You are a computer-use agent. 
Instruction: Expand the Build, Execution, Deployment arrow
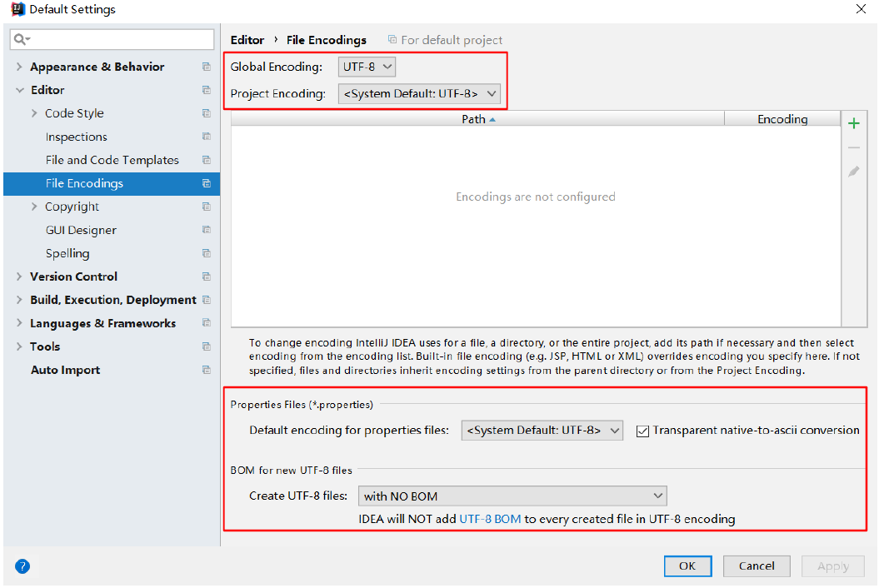[19, 300]
